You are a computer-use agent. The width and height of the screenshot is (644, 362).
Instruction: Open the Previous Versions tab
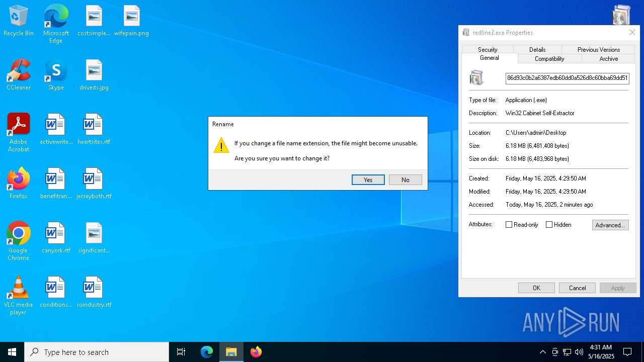pyautogui.click(x=599, y=49)
